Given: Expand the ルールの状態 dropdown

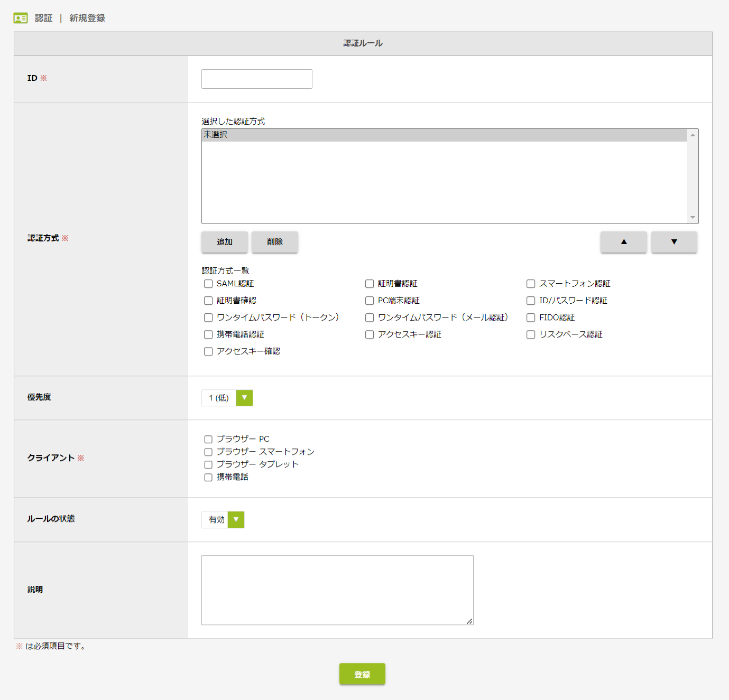Looking at the screenshot, I should click(223, 520).
